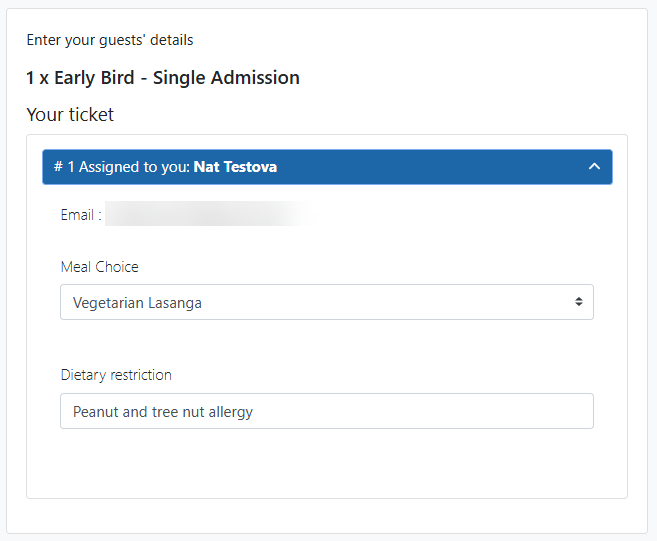The image size is (657, 541).
Task: Open the Meal Choice dropdown
Action: pyautogui.click(x=326, y=302)
